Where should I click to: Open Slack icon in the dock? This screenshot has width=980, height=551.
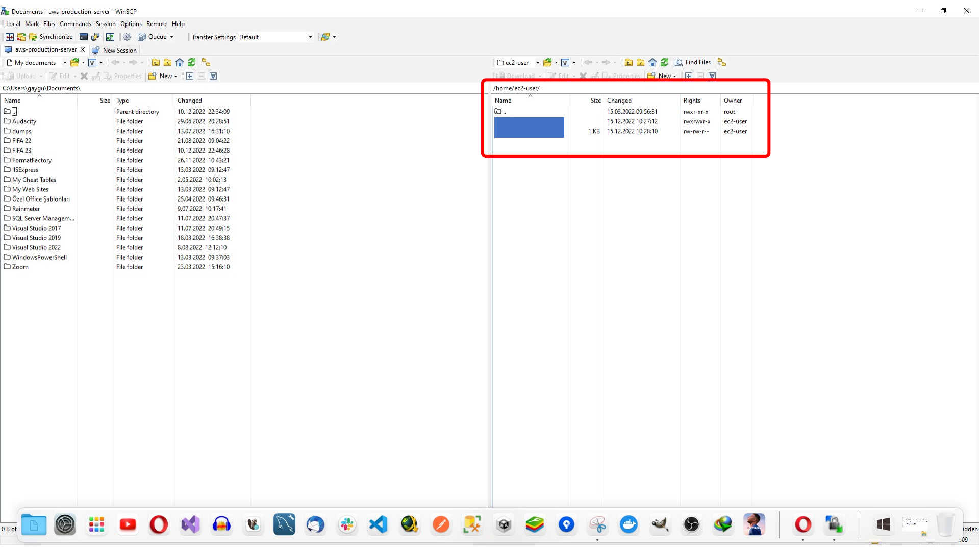(347, 524)
